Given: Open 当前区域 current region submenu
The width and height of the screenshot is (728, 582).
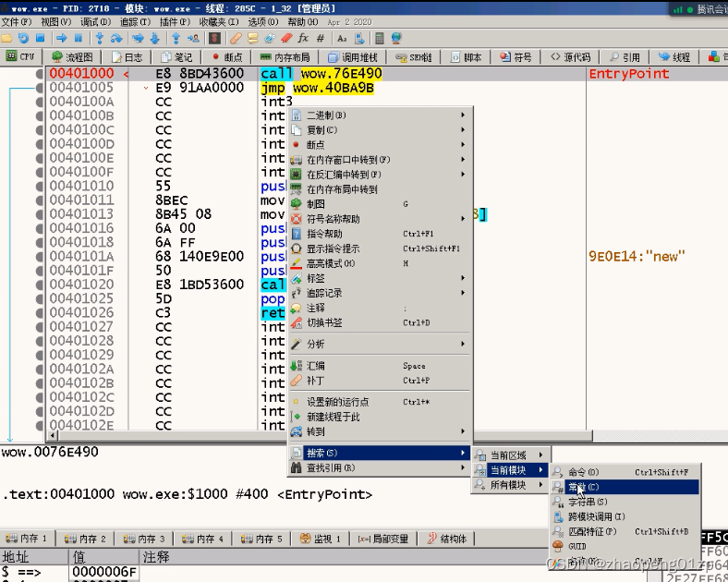Looking at the screenshot, I should (x=510, y=455).
